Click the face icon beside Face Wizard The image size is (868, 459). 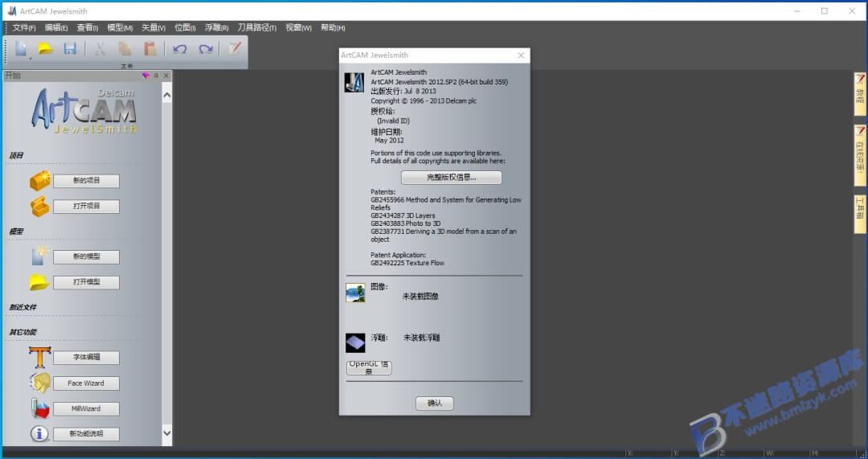pyautogui.click(x=40, y=383)
